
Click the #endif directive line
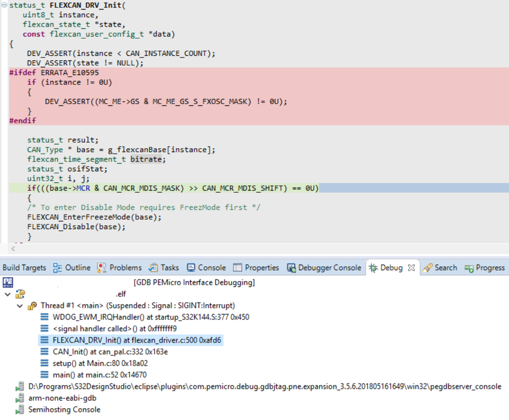click(22, 120)
